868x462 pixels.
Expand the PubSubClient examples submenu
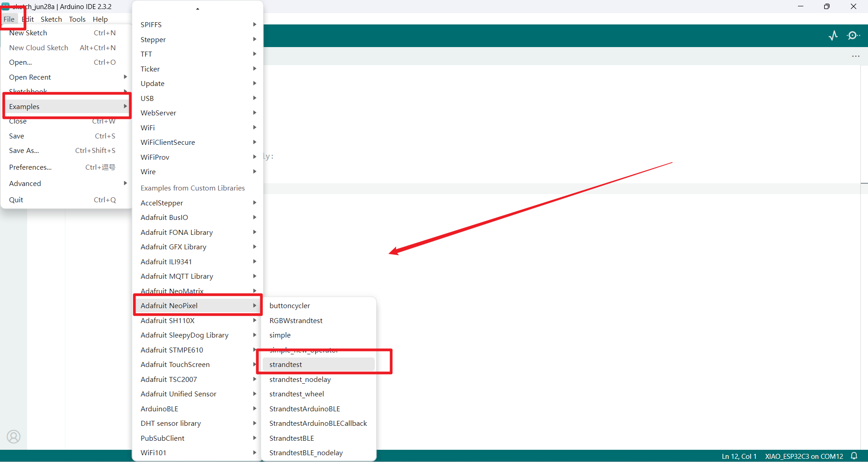tap(198, 438)
